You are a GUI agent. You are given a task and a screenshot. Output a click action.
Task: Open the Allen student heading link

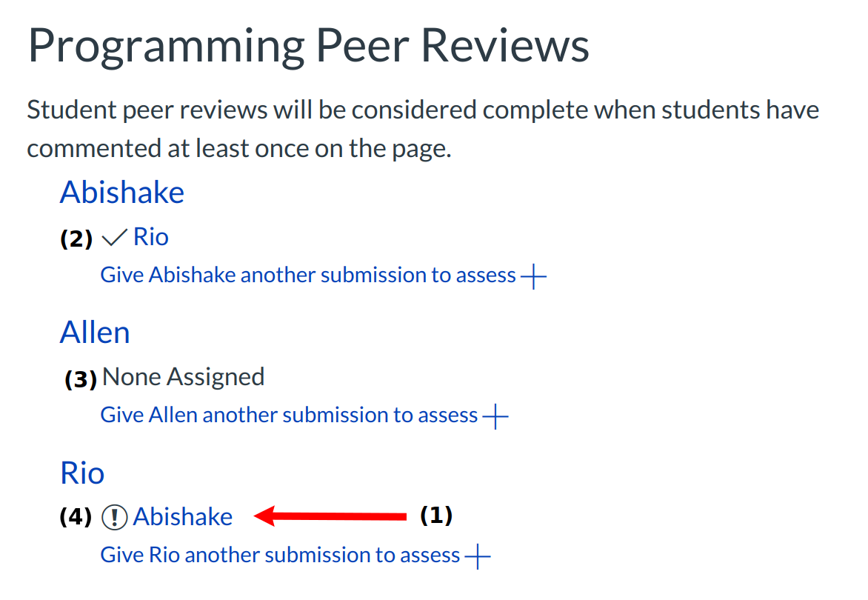[x=95, y=333]
